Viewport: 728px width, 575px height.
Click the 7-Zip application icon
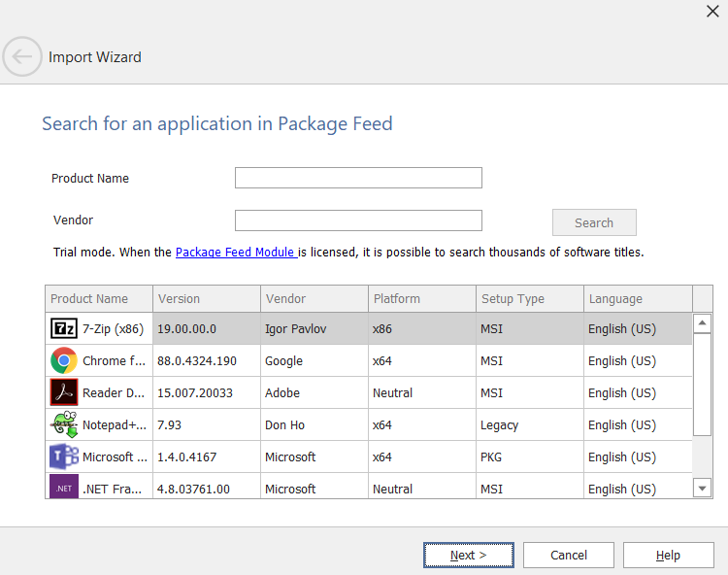(x=64, y=329)
